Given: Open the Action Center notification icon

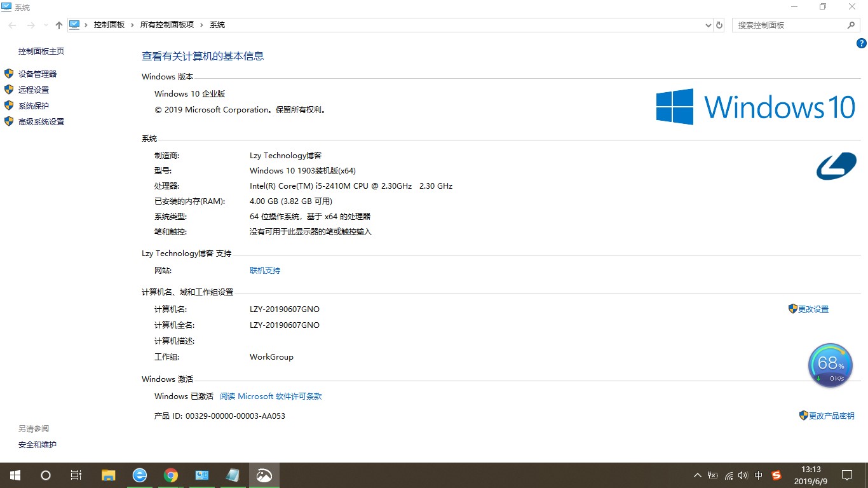Looking at the screenshot, I should (x=846, y=475).
